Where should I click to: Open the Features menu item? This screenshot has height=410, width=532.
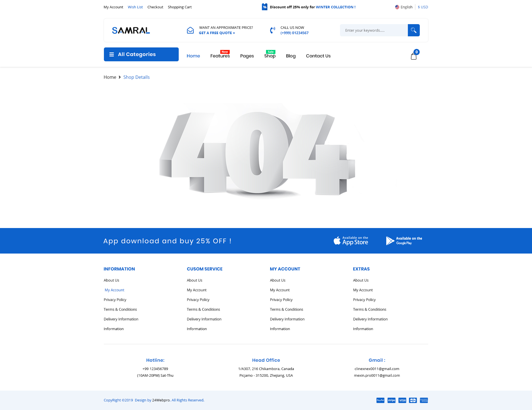pos(220,56)
